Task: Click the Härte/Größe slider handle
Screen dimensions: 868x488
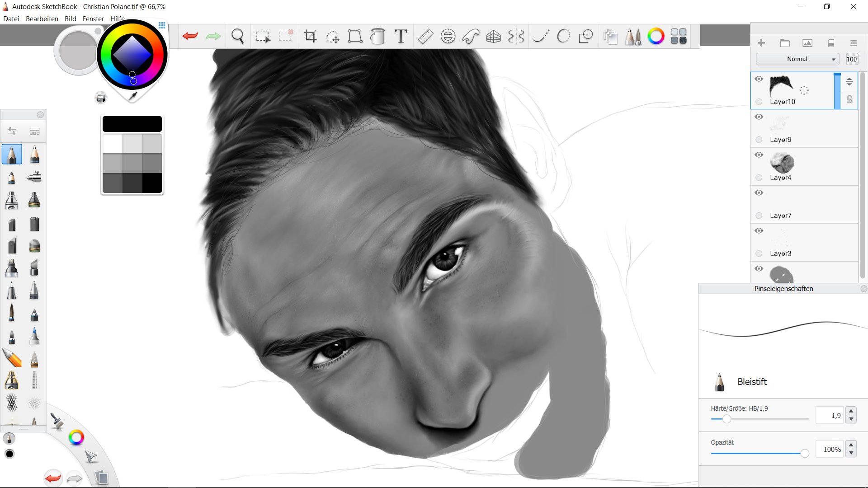Action: click(726, 419)
